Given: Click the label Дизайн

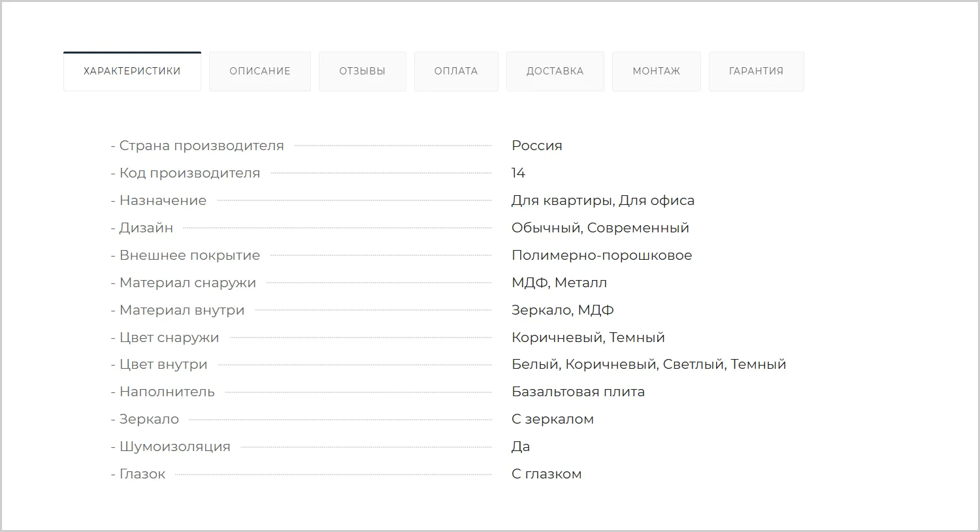Looking at the screenshot, I should (x=146, y=228).
